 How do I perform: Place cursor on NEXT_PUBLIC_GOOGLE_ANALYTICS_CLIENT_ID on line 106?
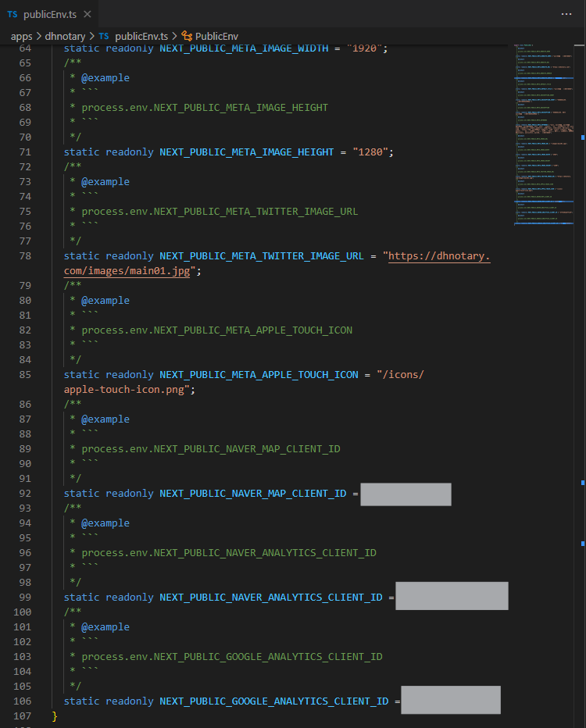[273, 701]
